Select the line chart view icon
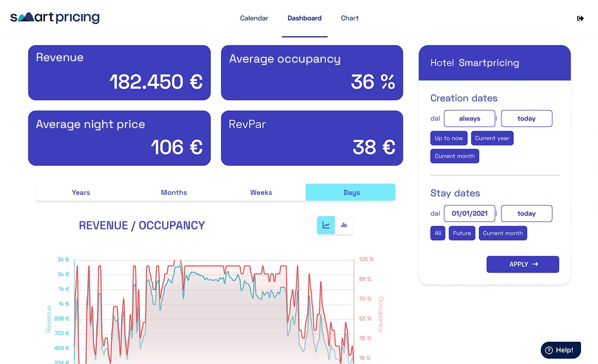598x364 pixels. pos(326,225)
